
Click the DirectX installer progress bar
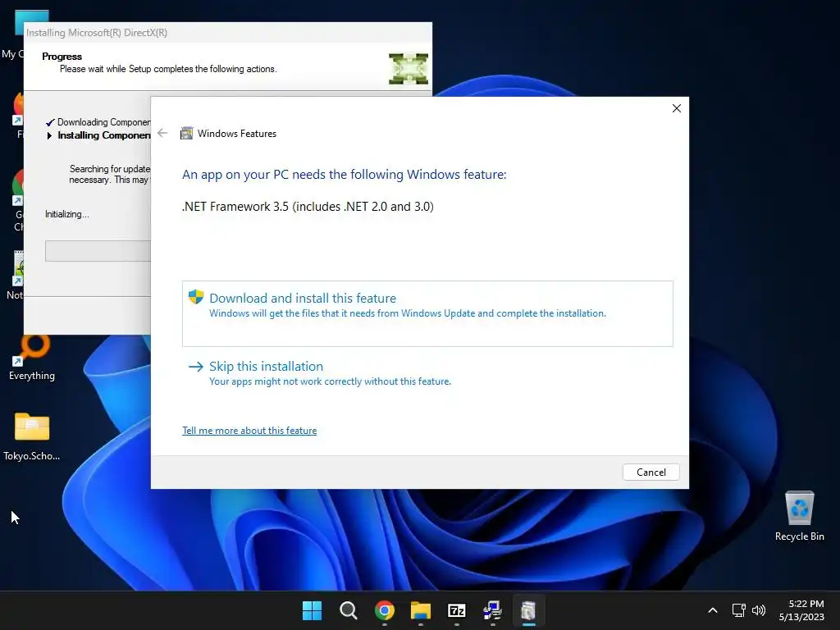[98, 251]
